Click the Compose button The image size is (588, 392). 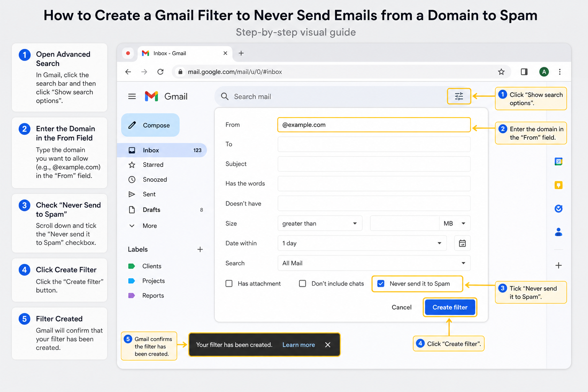click(x=150, y=125)
